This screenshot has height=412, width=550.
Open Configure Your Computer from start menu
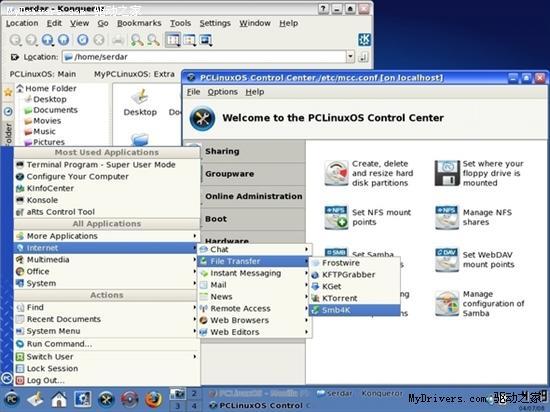(106, 176)
